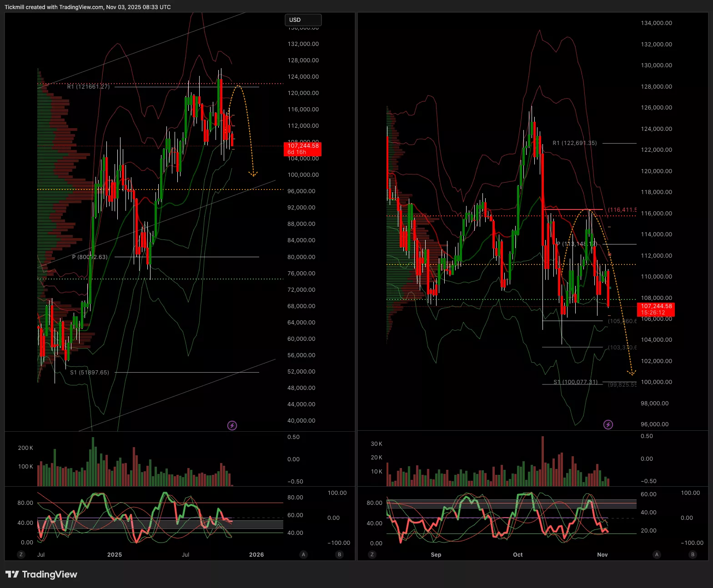Image resolution: width=713 pixels, height=588 pixels.
Task: Toggle the B scale button on left chart
Action: 339,554
